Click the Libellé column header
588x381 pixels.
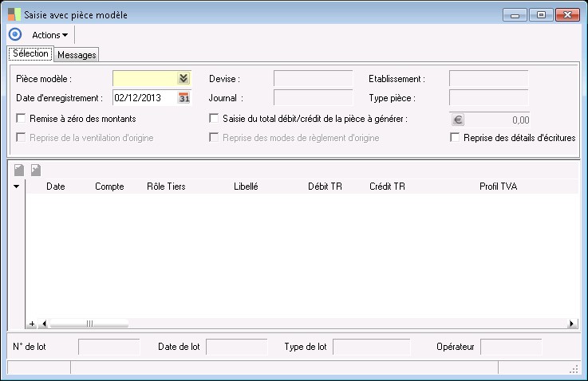246,187
